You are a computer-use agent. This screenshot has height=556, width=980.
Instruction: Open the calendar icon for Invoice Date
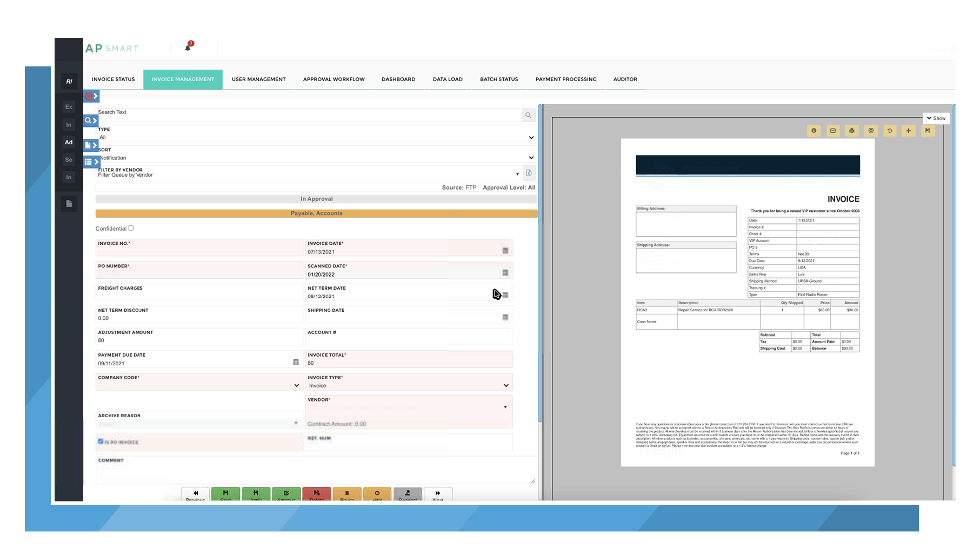(x=505, y=250)
